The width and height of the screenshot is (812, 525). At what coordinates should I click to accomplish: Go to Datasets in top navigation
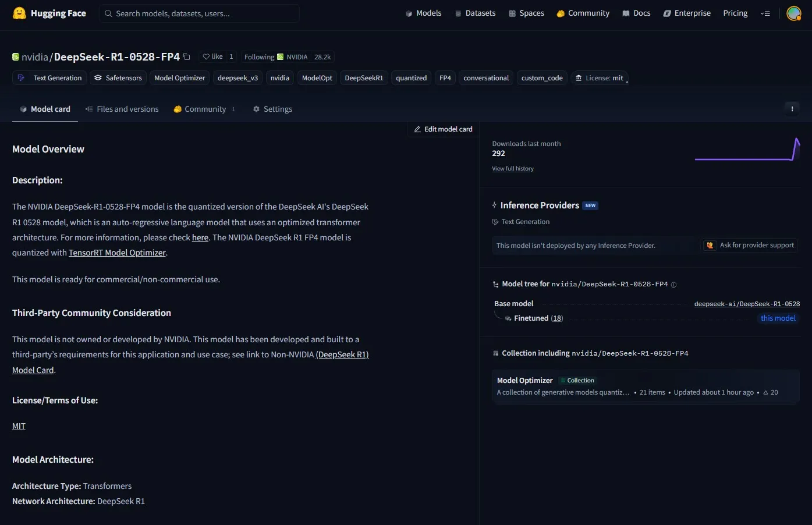click(x=475, y=13)
